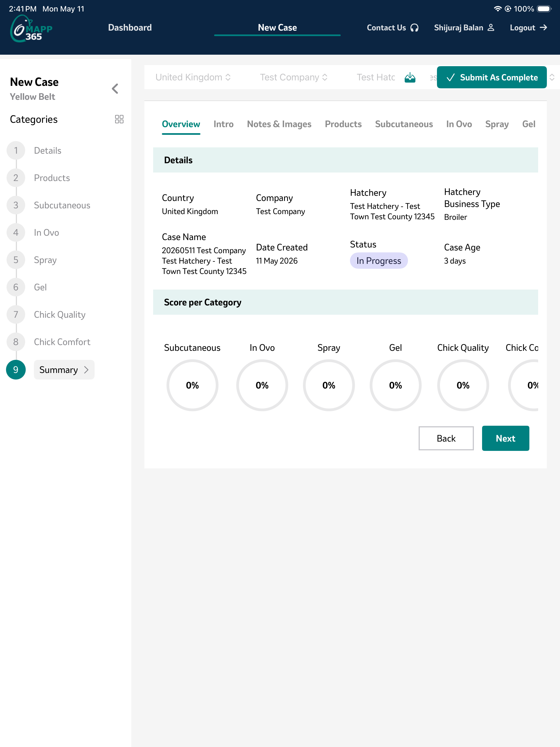Open the Products tab

(x=343, y=124)
